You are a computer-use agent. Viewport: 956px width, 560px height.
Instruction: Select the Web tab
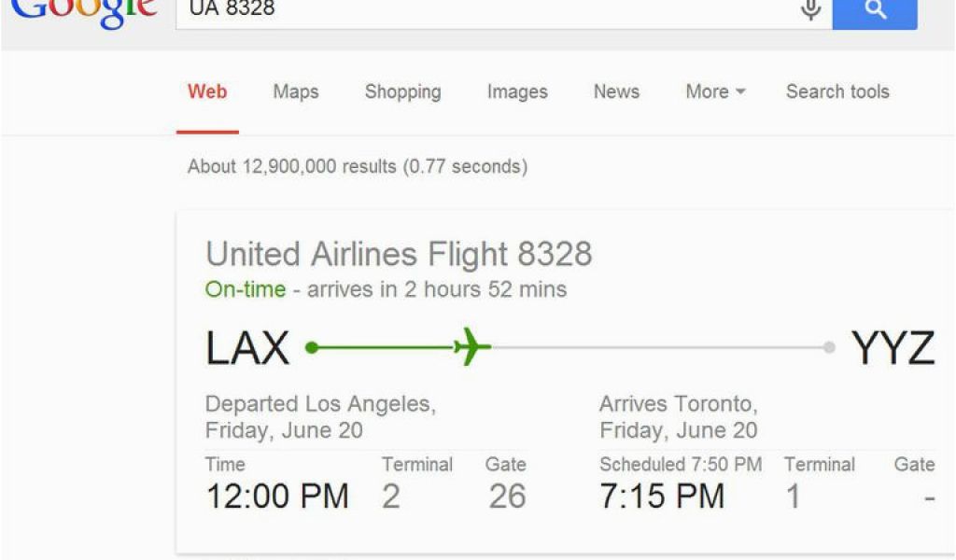[207, 91]
